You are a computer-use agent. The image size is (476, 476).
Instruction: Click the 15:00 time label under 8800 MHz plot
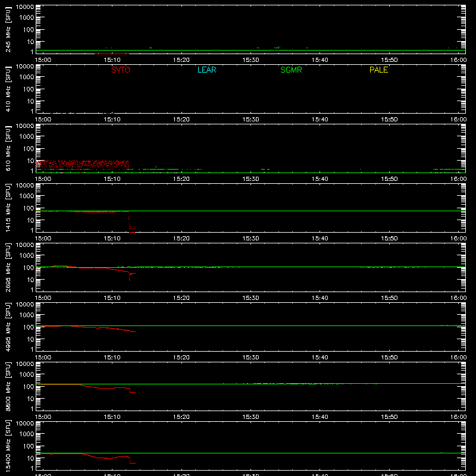point(43,417)
